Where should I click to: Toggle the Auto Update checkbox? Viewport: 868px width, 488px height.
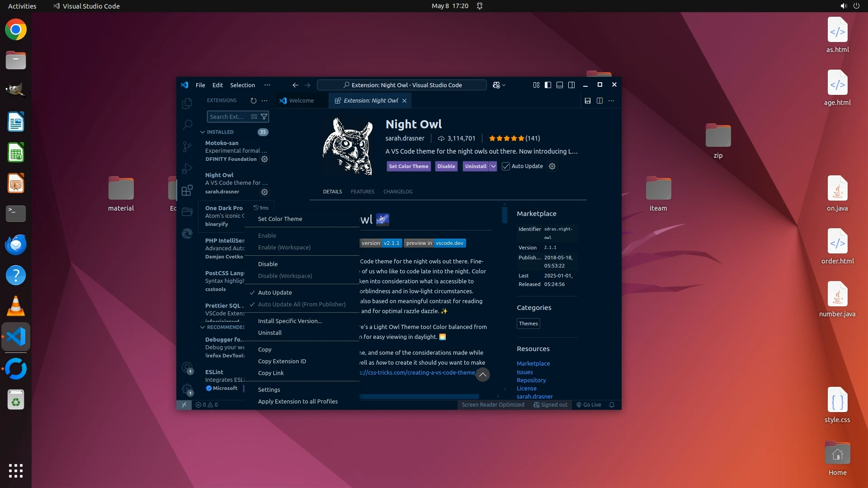pyautogui.click(x=506, y=166)
